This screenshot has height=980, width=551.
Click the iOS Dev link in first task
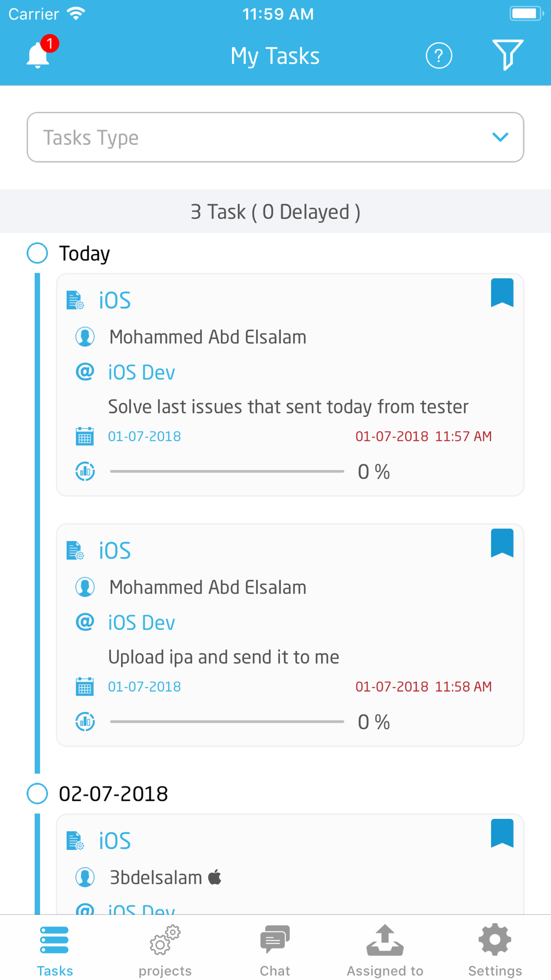pos(142,373)
